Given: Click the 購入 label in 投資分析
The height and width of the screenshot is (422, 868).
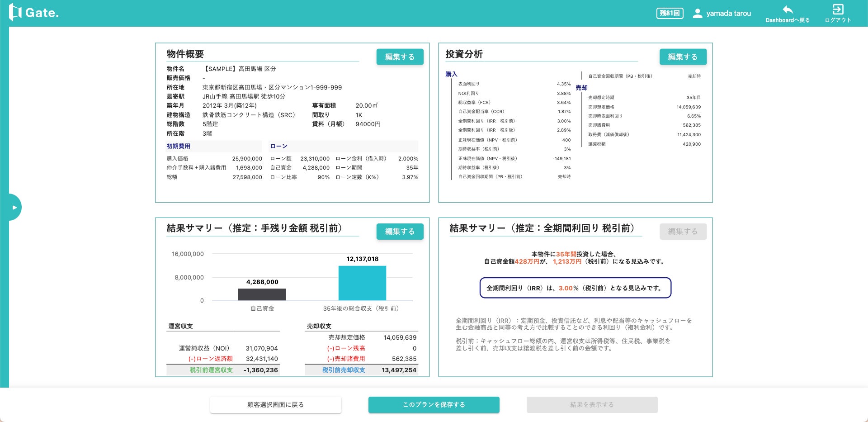Looking at the screenshot, I should pyautogui.click(x=451, y=74).
